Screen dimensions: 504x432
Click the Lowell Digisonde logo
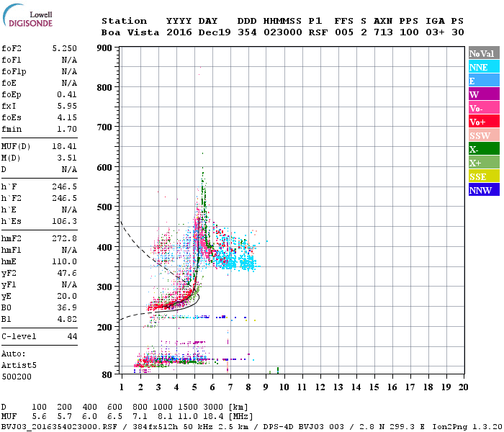pyautogui.click(x=27, y=16)
